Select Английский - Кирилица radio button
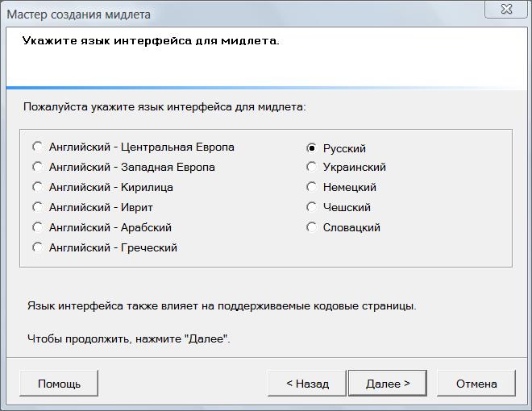This screenshot has width=532, height=411. 37,188
